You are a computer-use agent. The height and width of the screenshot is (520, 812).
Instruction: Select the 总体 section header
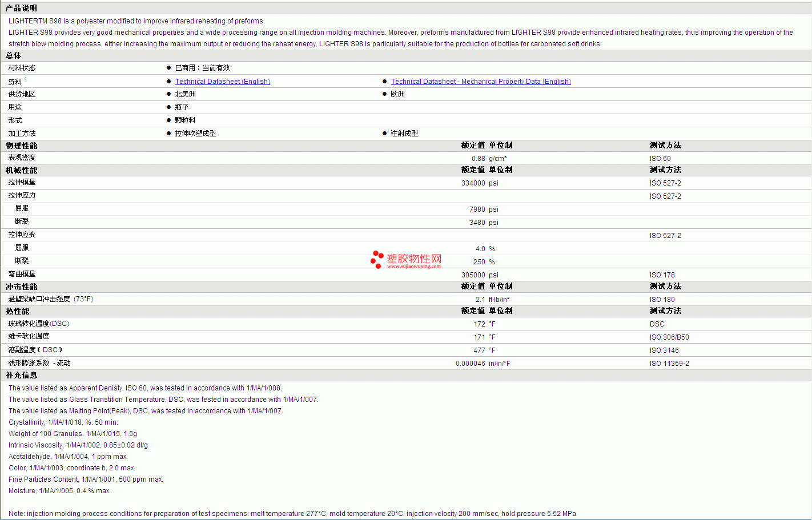(x=14, y=55)
